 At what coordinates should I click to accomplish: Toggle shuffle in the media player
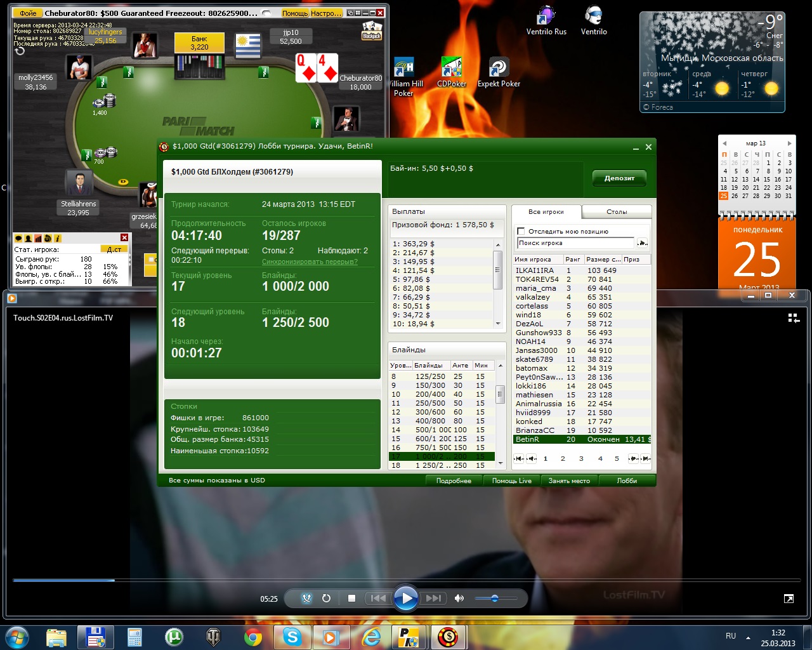point(306,598)
